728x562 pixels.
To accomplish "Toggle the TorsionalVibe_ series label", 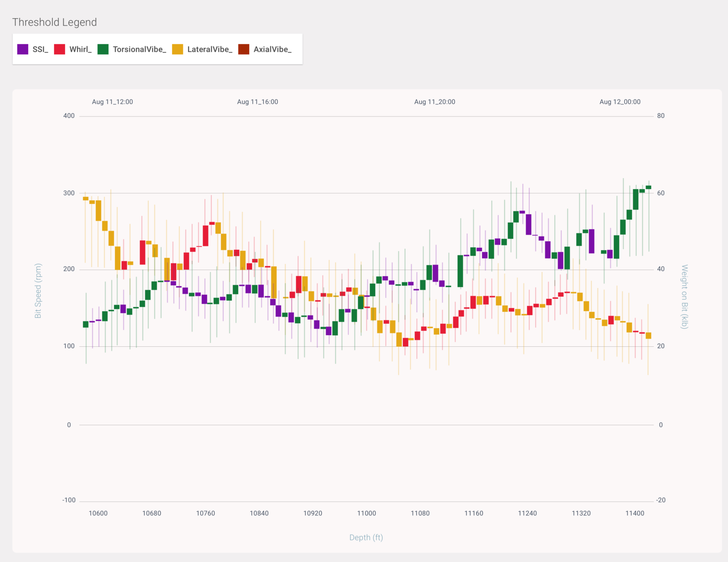I will coord(140,49).
